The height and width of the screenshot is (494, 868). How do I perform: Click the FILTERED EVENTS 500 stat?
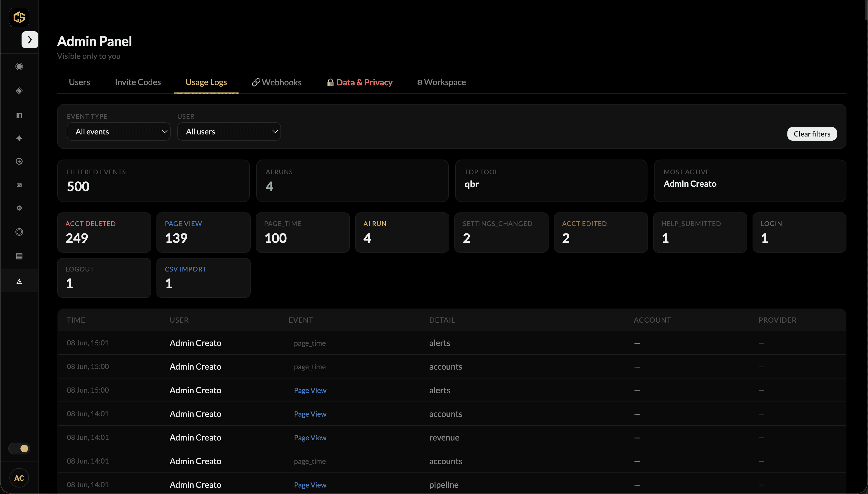(153, 181)
